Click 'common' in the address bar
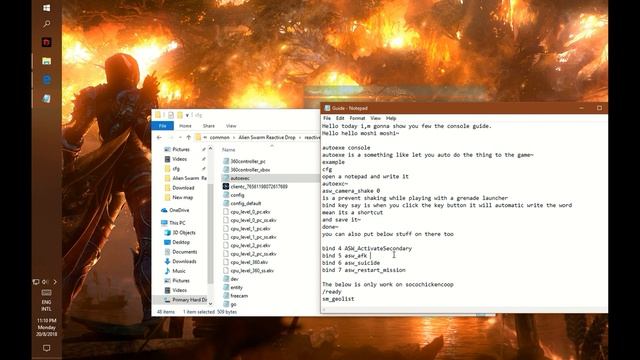Image resolution: width=640 pixels, height=360 pixels. (220, 138)
